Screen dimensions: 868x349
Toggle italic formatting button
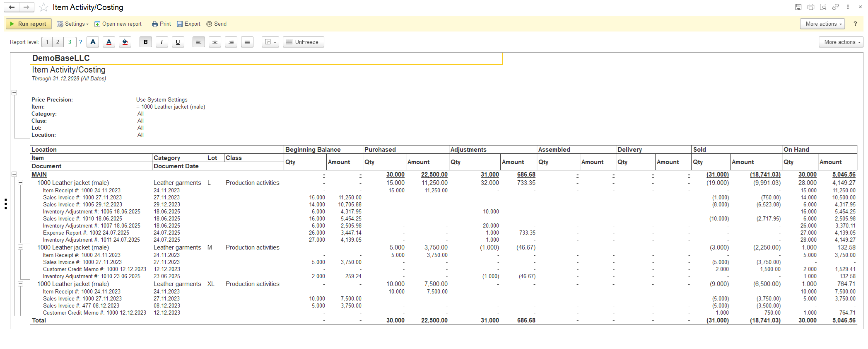(162, 42)
